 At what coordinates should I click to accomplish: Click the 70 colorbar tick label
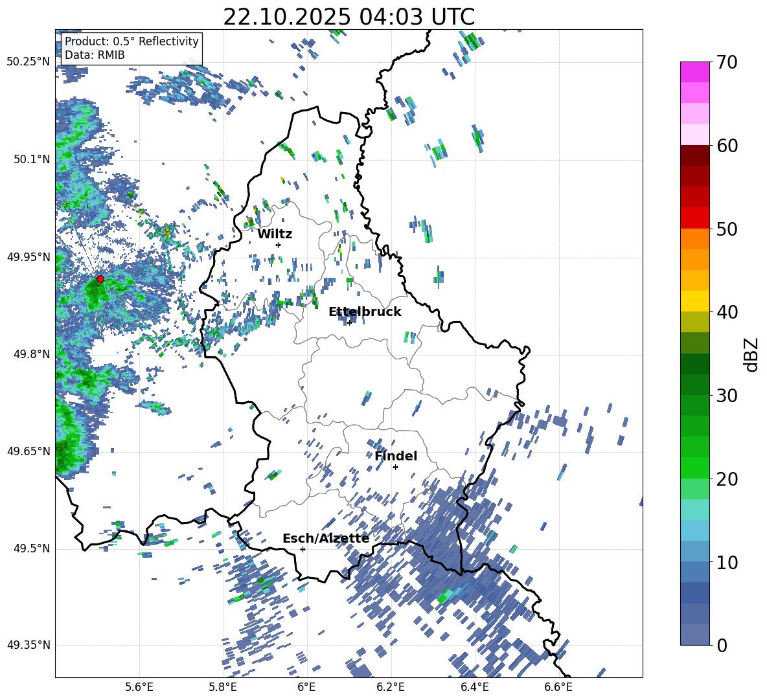(726, 63)
